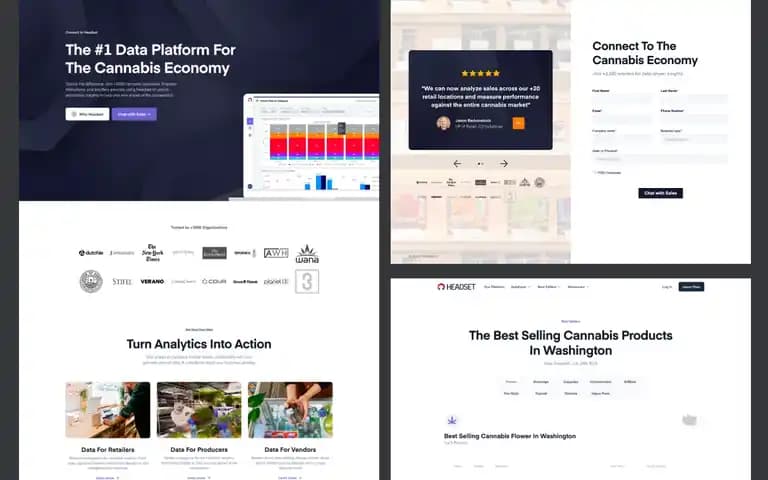Click the learn more link under Data For Retailers
768x480 pixels.
(x=107, y=478)
